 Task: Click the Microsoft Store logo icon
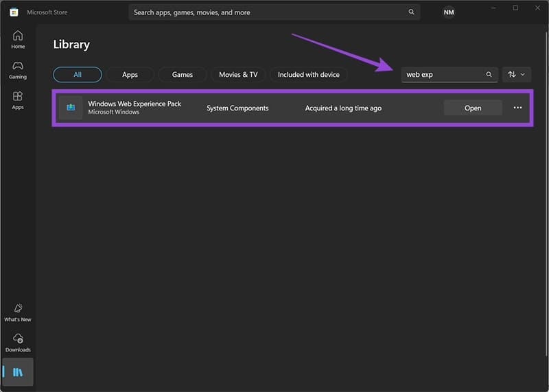(14, 12)
